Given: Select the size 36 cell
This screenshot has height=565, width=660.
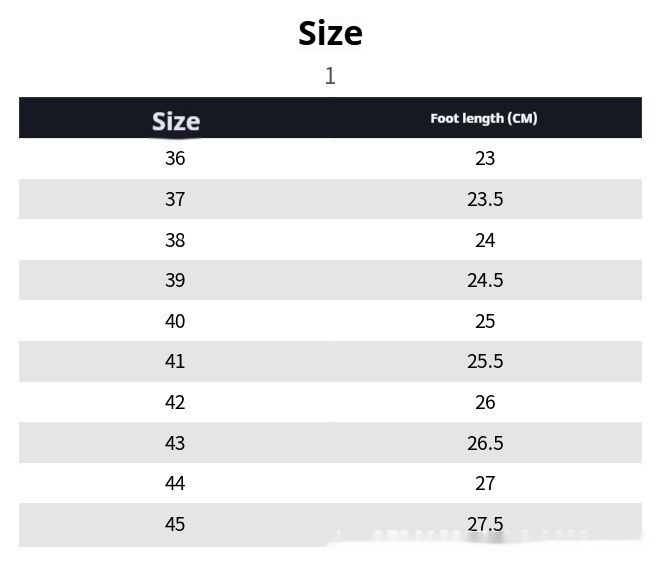Looking at the screenshot, I should (175, 159).
